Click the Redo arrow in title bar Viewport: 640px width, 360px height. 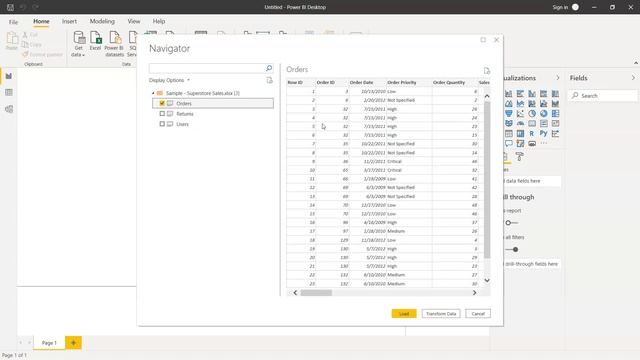[36, 7]
